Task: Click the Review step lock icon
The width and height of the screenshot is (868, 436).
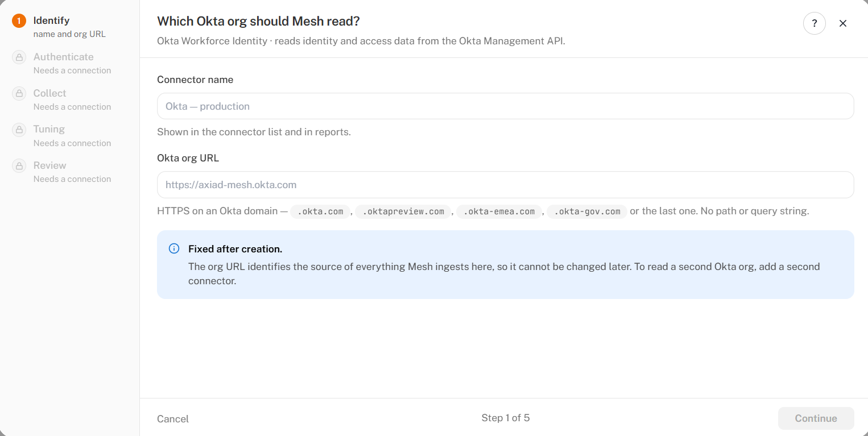Action: click(19, 166)
